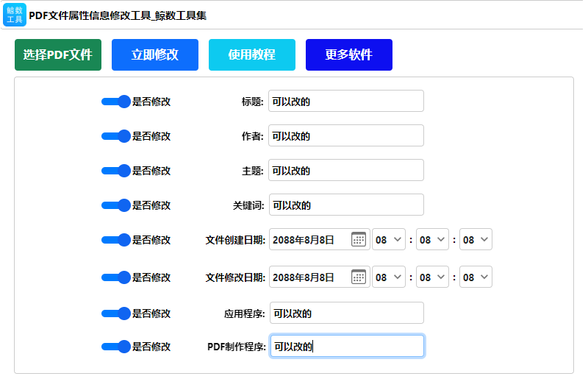Screen dimensions: 588x379
Task: Focus the 作者 input field
Action: [x=346, y=135]
